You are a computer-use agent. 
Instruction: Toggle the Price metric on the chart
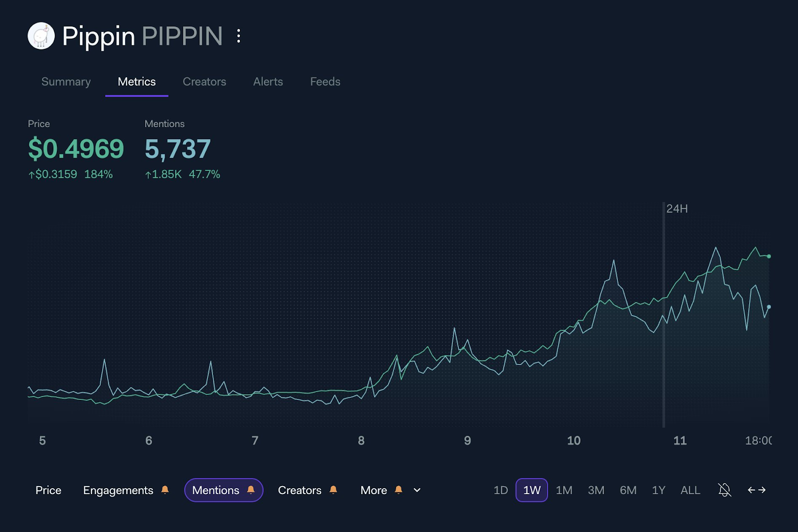point(48,490)
